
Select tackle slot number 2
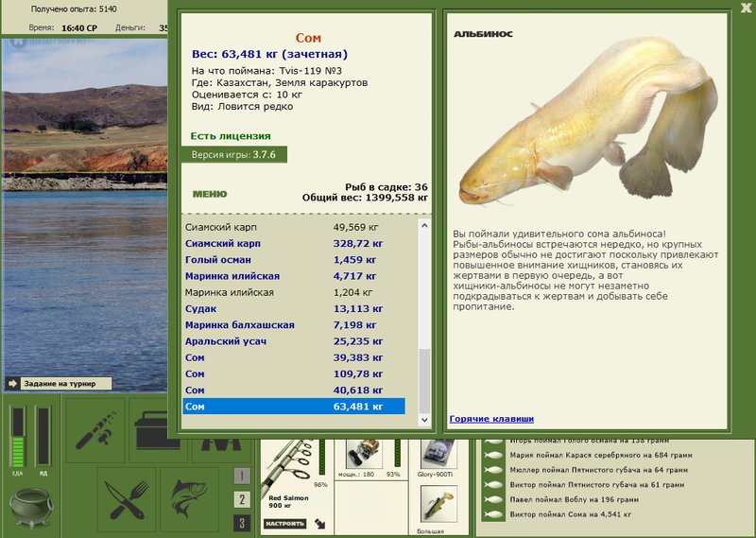click(x=242, y=499)
